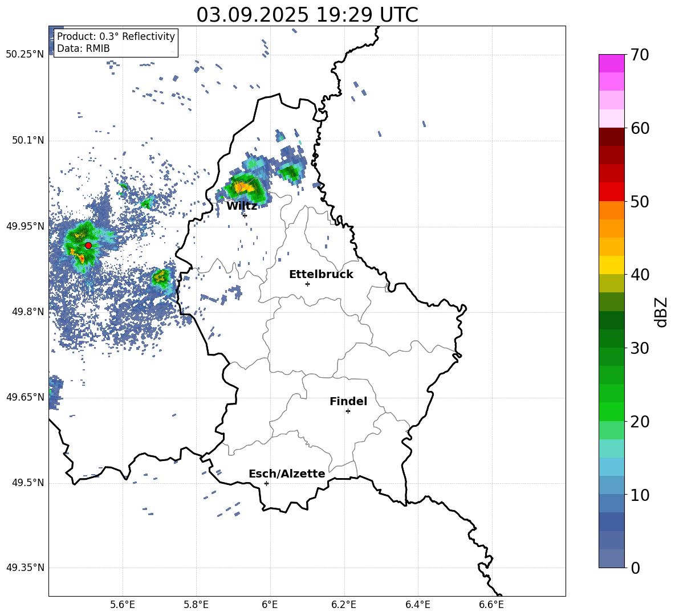Viewport: 675px width, 616px height.
Task: Click the 49.95°N latitude label
Action: coord(25,226)
